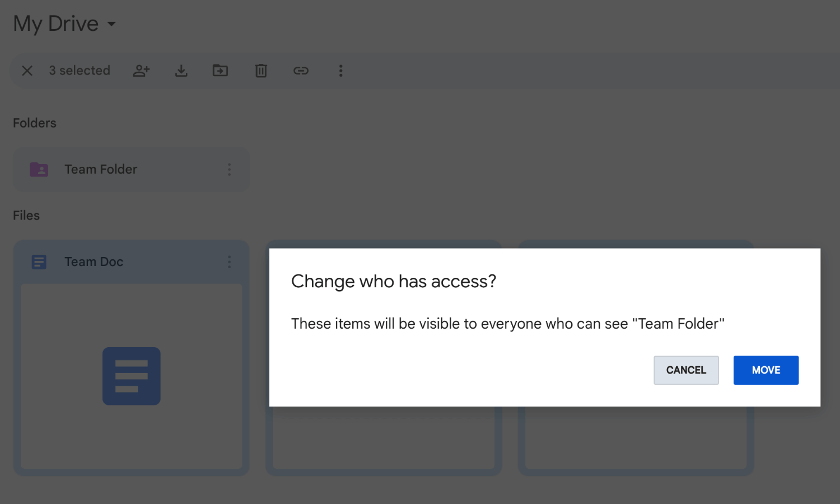Click the Team Doc document icon
The width and height of the screenshot is (840, 504).
click(x=39, y=262)
